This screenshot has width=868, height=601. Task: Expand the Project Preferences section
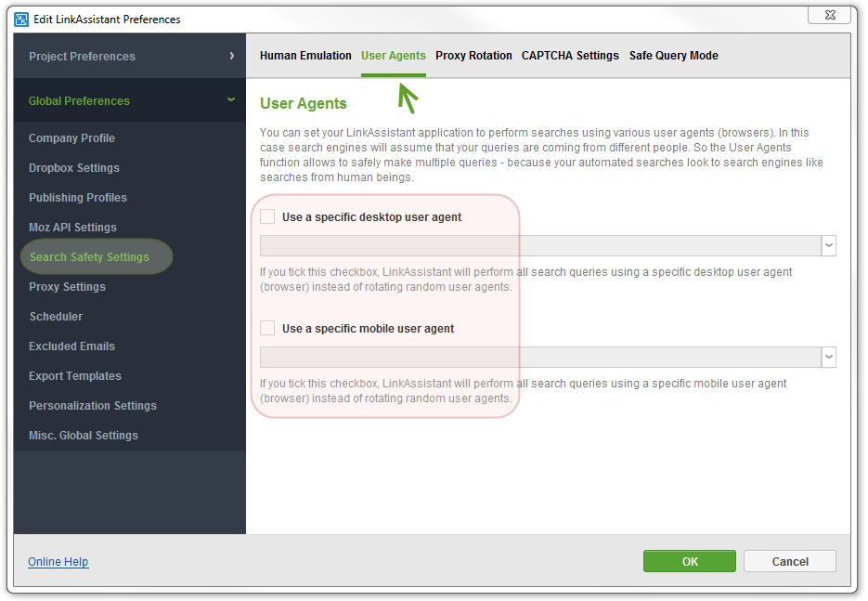130,56
